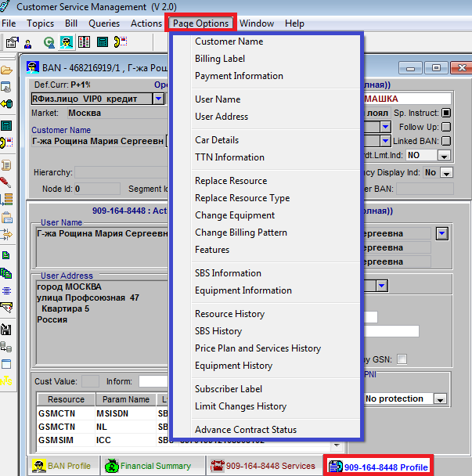Click the GSMSIM cell in the resource table
This screenshot has height=476, width=472.
coord(66,440)
